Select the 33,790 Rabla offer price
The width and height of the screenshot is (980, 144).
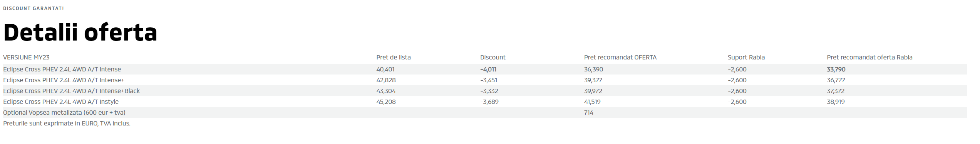836,69
